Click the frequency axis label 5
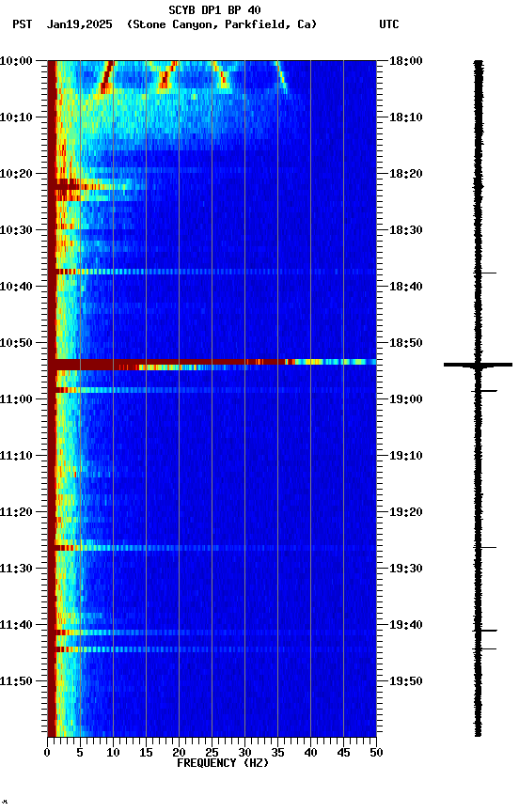 tap(80, 753)
